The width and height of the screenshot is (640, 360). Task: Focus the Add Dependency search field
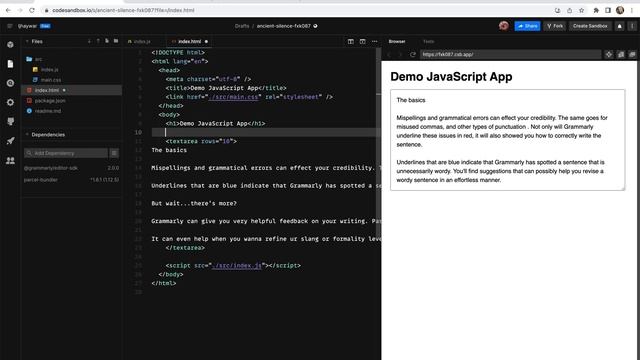tap(66, 153)
